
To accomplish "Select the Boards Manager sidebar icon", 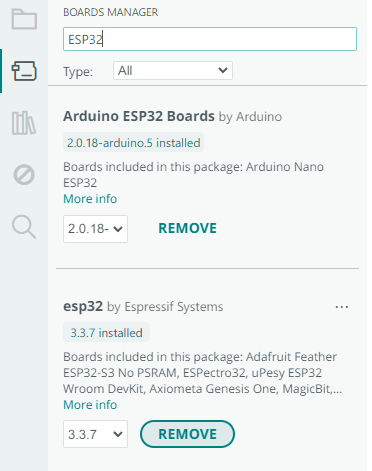I will point(24,71).
